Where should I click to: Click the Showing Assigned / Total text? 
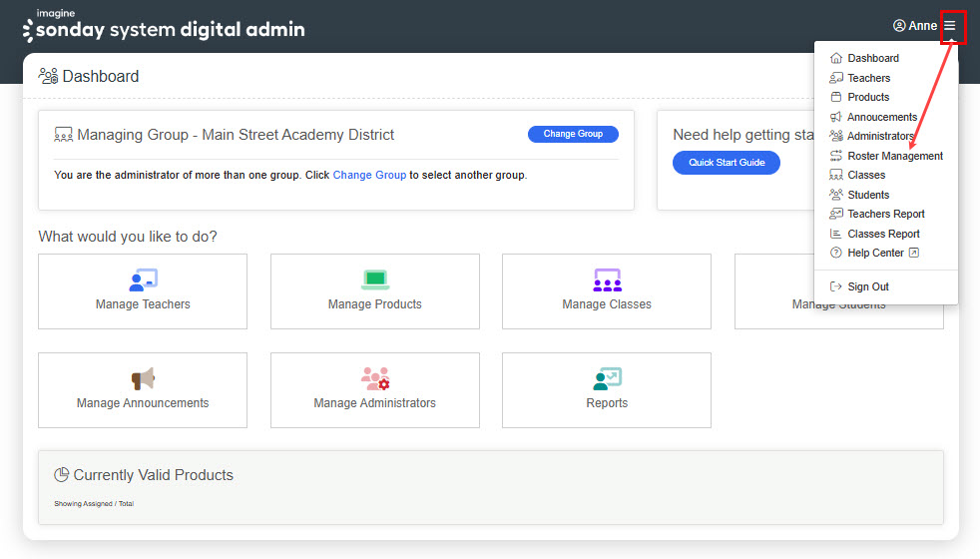[x=94, y=503]
